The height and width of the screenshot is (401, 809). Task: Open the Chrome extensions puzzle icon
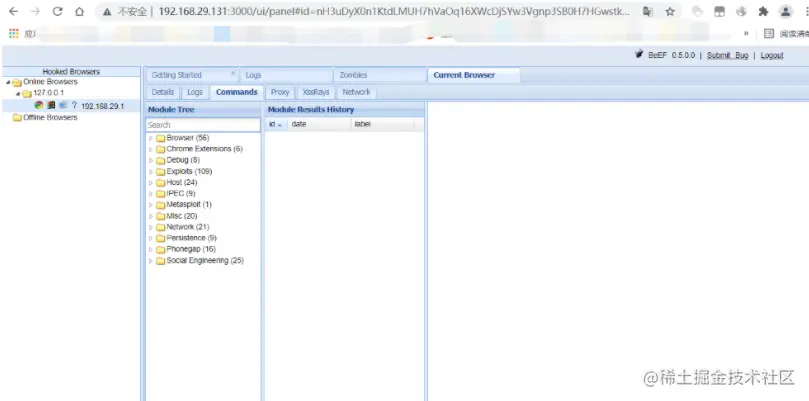click(x=763, y=11)
